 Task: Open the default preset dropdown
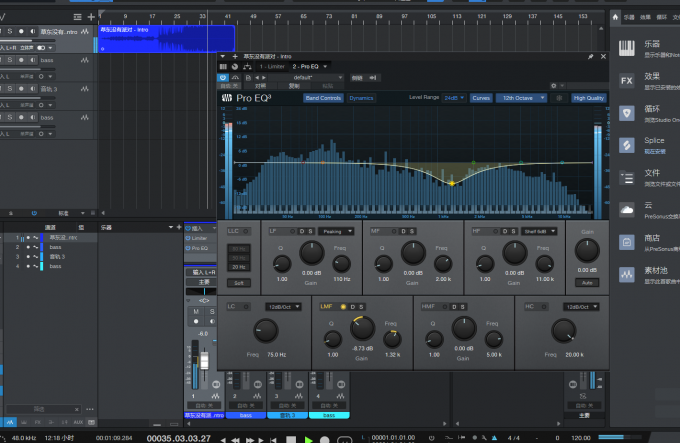[306, 78]
